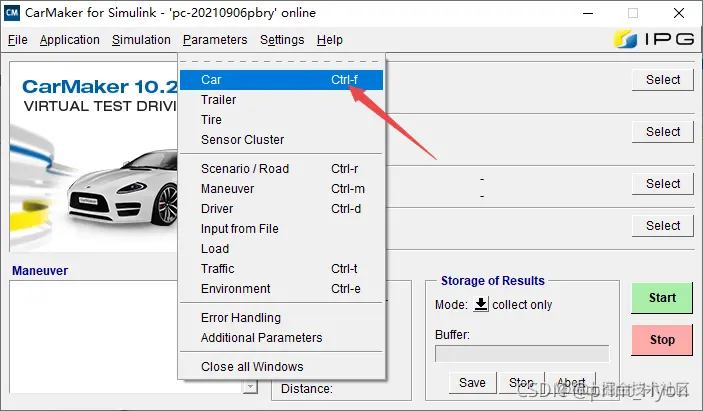Choose Input from File entry
Image resolution: width=703 pixels, height=411 pixels.
click(x=282, y=229)
